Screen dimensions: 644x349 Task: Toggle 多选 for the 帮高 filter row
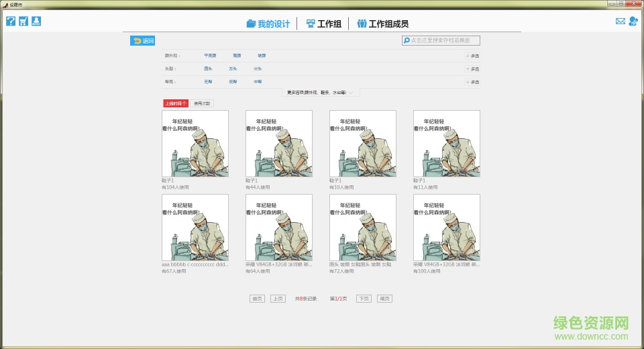click(472, 82)
